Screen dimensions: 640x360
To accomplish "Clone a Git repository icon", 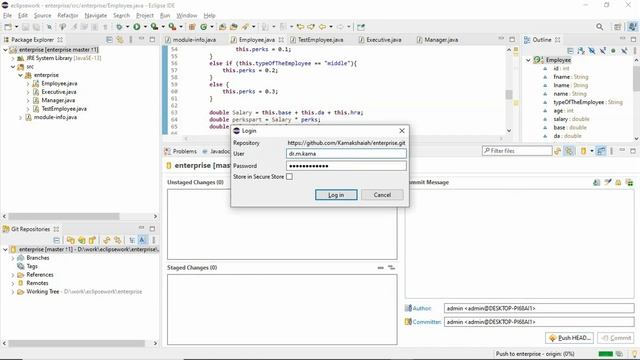I will pyautogui.click(x=82, y=240).
